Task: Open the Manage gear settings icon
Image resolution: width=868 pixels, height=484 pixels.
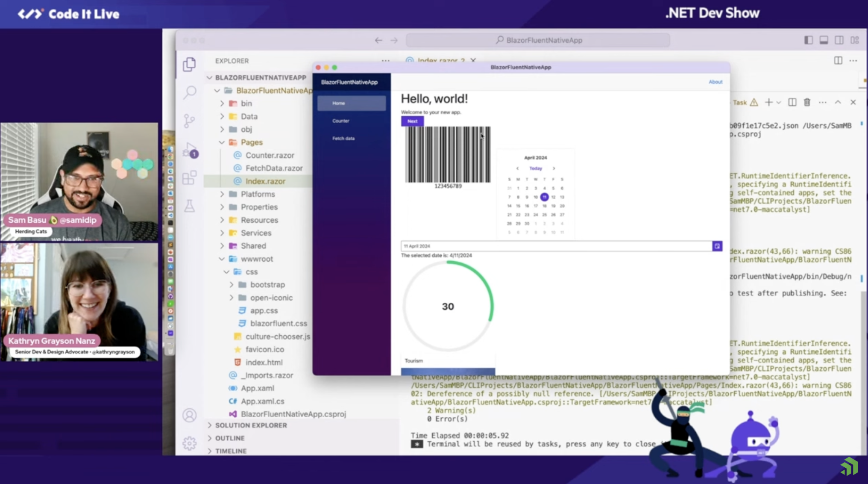Action: pos(189,443)
